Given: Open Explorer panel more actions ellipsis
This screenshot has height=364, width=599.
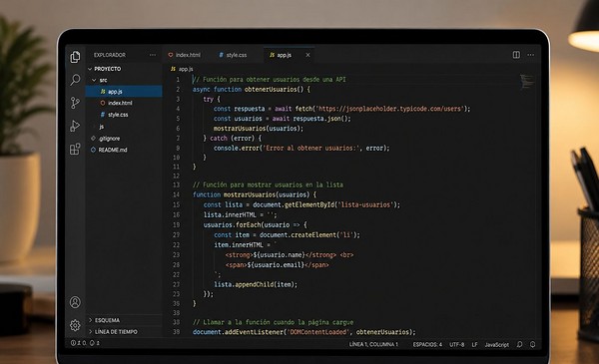Looking at the screenshot, I should 153,55.
